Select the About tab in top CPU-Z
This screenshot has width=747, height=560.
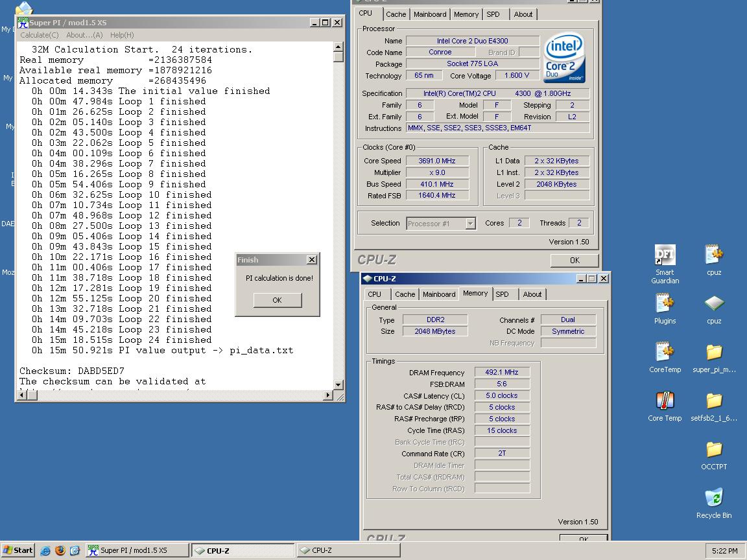[523, 14]
